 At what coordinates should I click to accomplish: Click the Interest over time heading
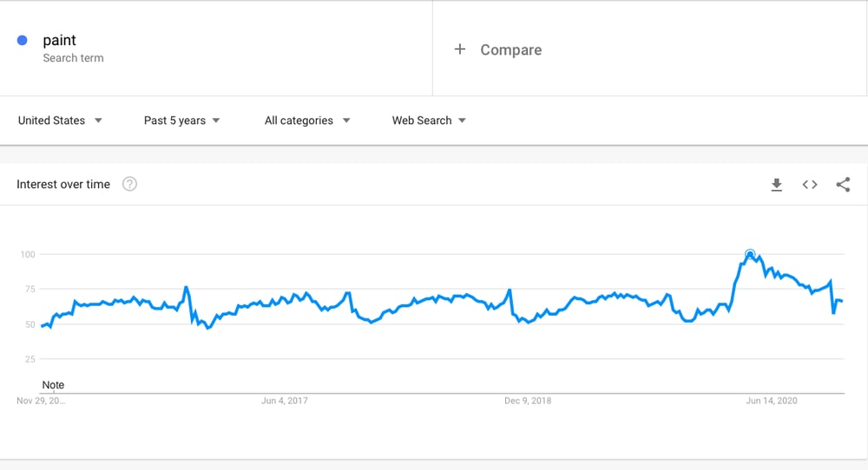(63, 185)
